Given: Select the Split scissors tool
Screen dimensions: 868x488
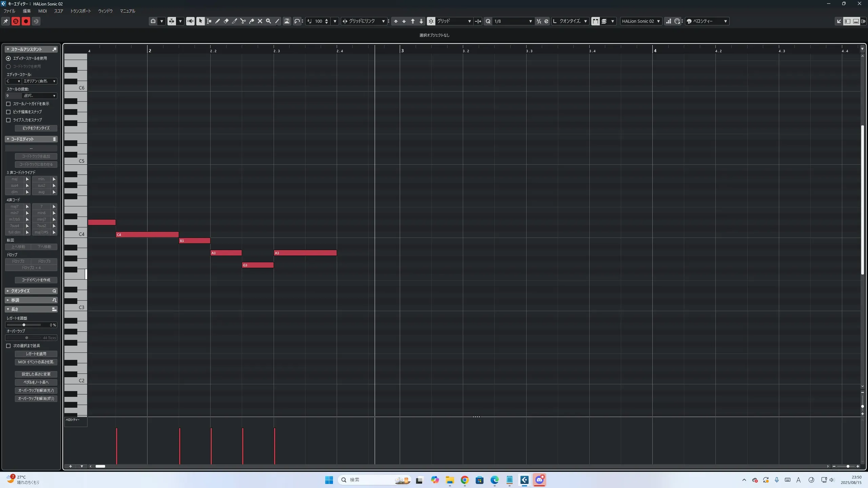Looking at the screenshot, I should click(243, 21).
